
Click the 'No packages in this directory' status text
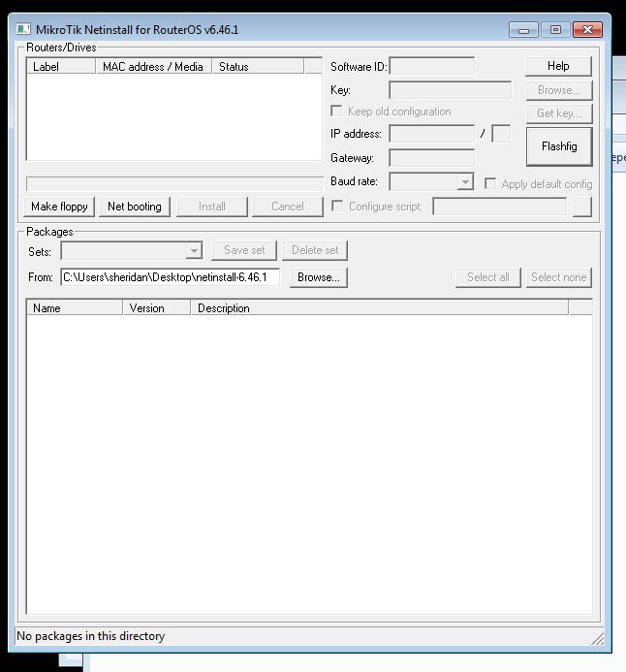(x=90, y=636)
